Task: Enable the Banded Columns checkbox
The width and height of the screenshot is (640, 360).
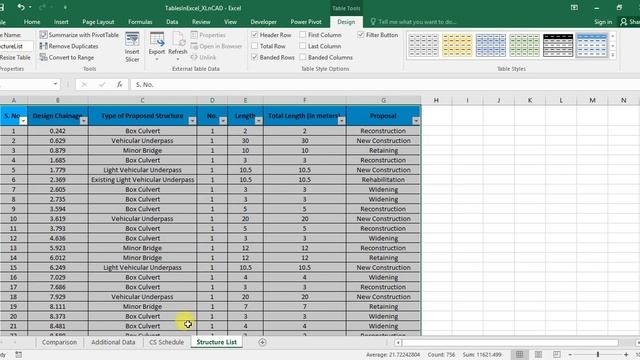Action: coord(303,57)
